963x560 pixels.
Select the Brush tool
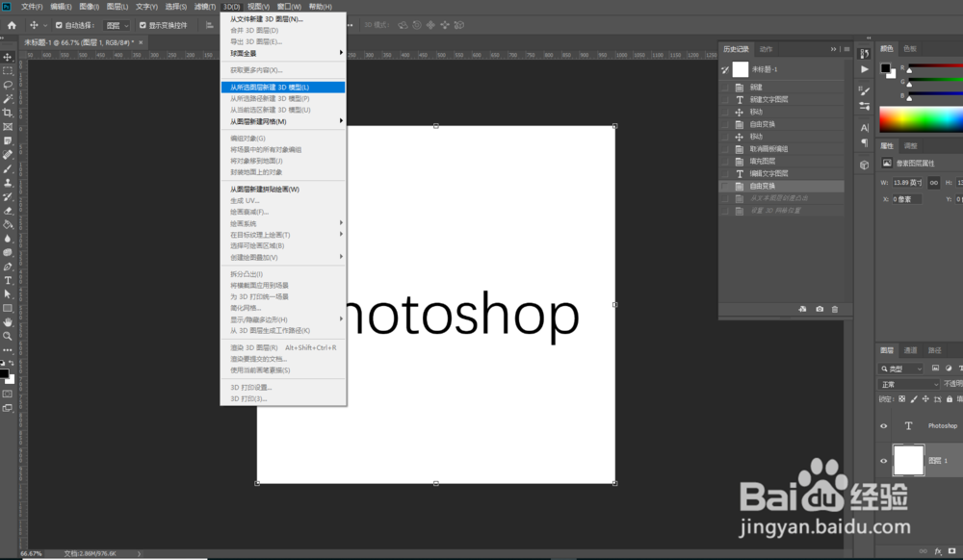(x=8, y=168)
